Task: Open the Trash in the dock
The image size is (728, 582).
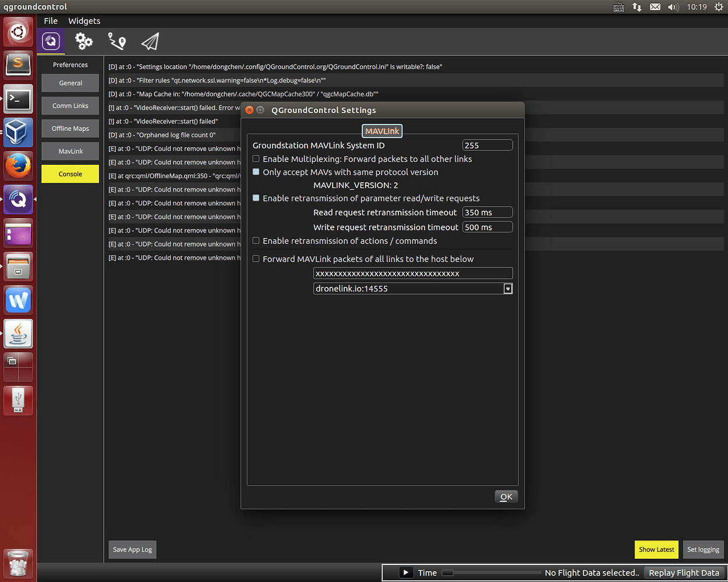Action: click(18, 562)
